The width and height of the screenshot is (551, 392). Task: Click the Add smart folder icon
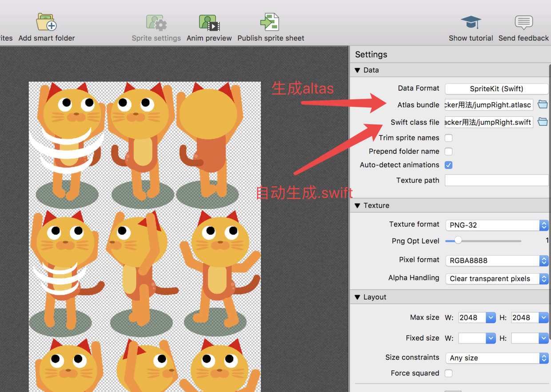coord(46,22)
